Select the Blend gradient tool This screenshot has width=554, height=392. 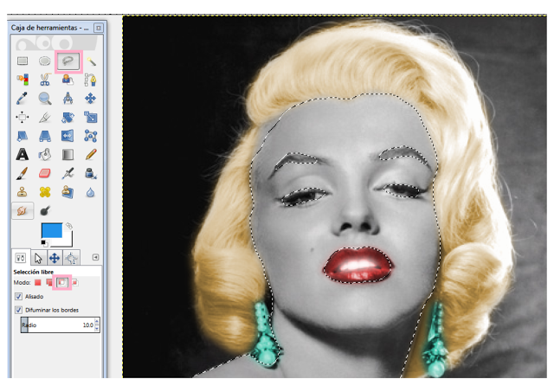tap(68, 154)
